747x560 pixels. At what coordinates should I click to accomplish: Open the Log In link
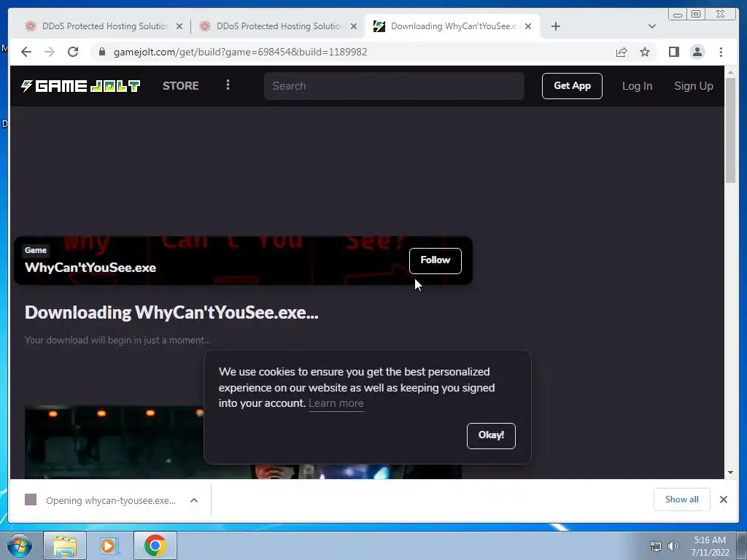coord(637,86)
